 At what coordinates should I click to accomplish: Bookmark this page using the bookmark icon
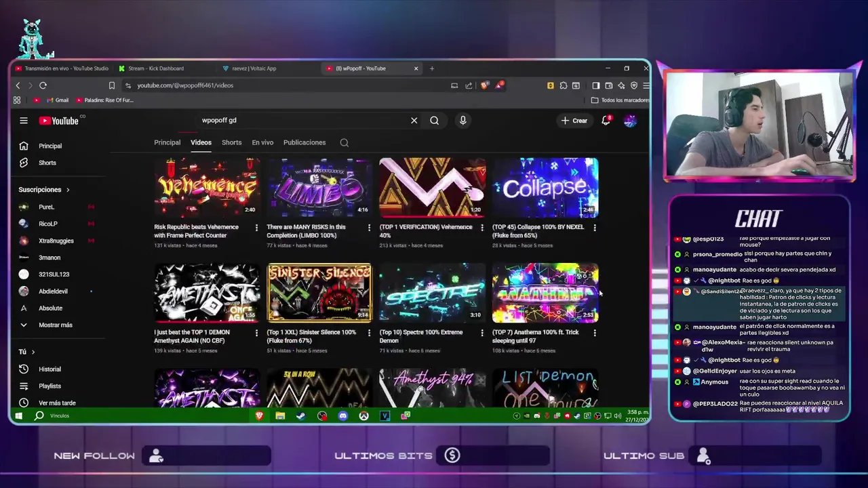click(112, 85)
